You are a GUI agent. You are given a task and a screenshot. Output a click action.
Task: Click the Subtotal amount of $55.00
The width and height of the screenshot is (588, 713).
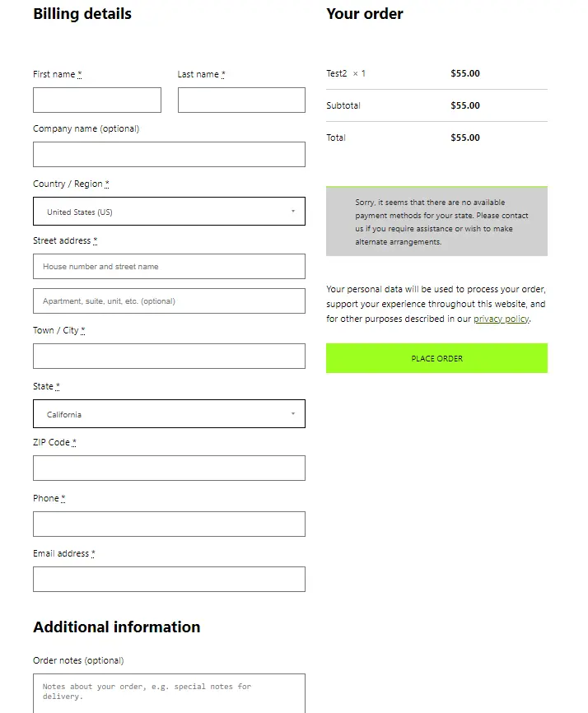tap(464, 105)
